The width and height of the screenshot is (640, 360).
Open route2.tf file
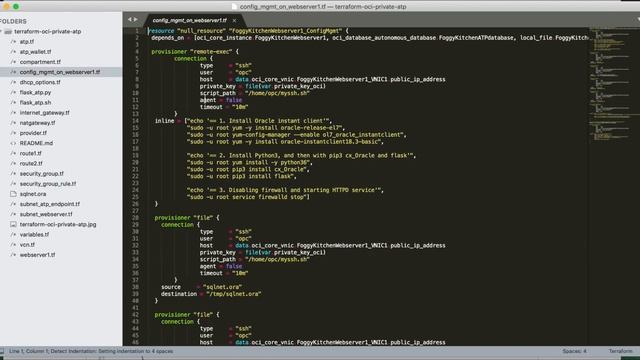pos(31,164)
